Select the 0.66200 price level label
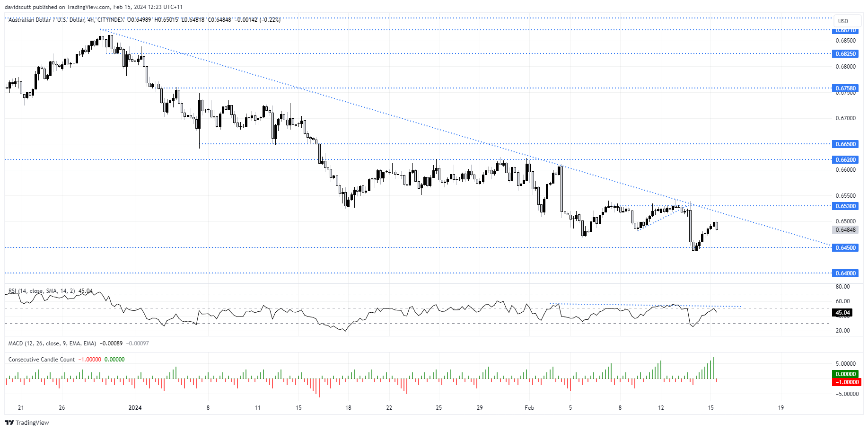868x431 pixels. [845, 159]
